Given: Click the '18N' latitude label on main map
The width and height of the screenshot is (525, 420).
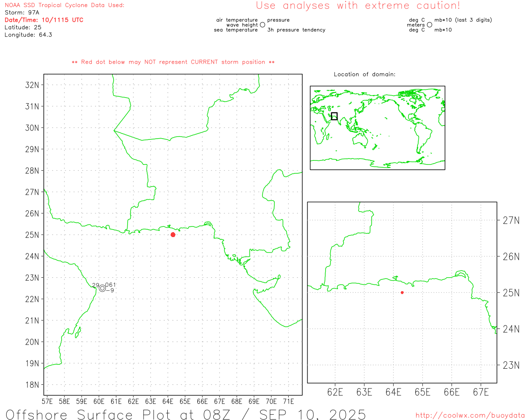Looking at the screenshot, I should point(32,384).
